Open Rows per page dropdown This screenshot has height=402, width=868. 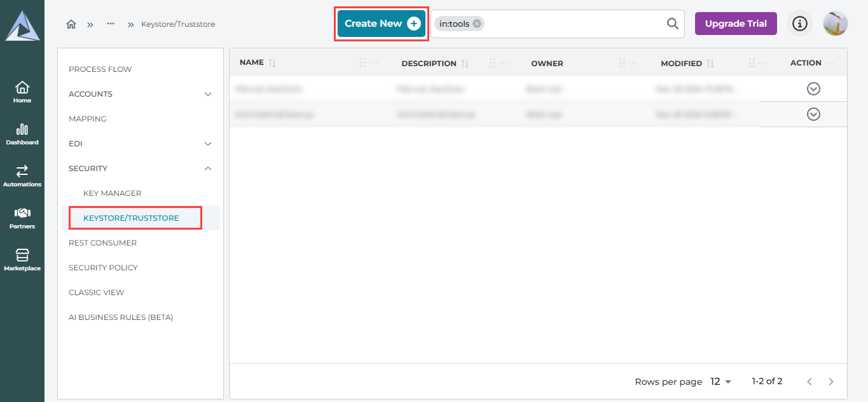tap(721, 382)
